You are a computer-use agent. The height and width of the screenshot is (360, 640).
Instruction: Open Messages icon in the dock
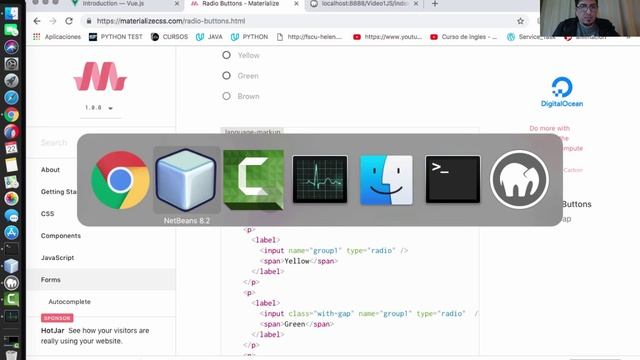[11, 216]
